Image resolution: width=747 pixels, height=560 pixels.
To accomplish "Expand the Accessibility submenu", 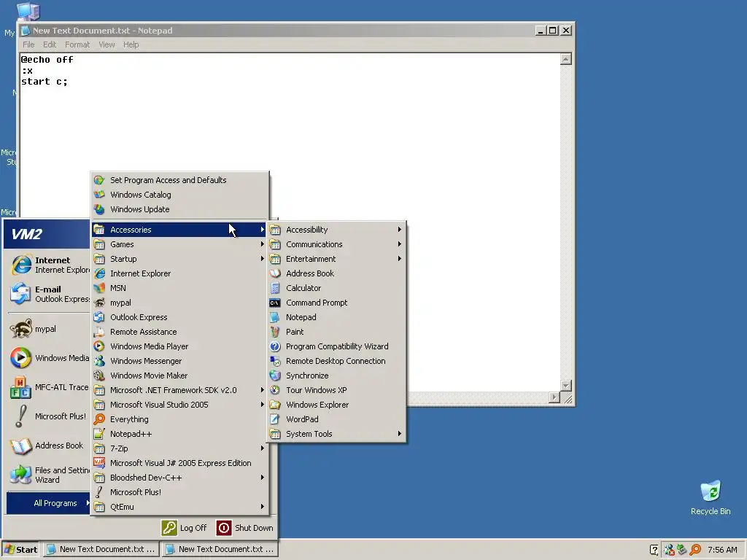I will point(337,230).
